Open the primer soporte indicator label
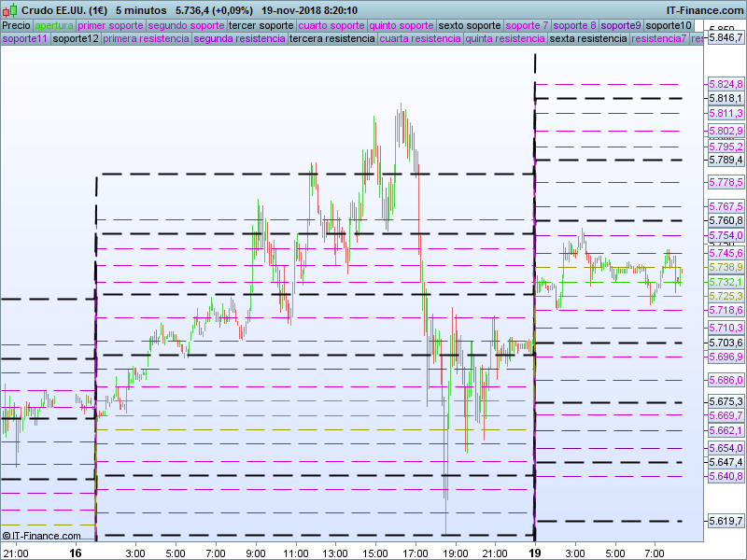Screen dimensions: 747x560 (x=110, y=25)
